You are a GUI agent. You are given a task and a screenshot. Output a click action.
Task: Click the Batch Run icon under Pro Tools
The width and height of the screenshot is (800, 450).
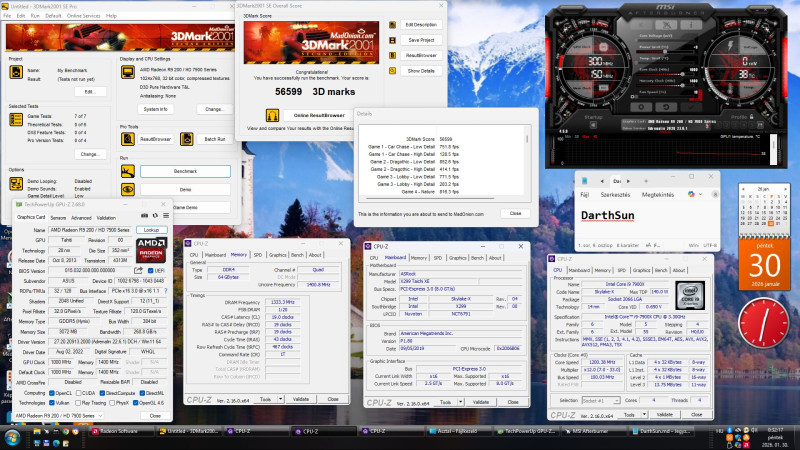[187, 139]
